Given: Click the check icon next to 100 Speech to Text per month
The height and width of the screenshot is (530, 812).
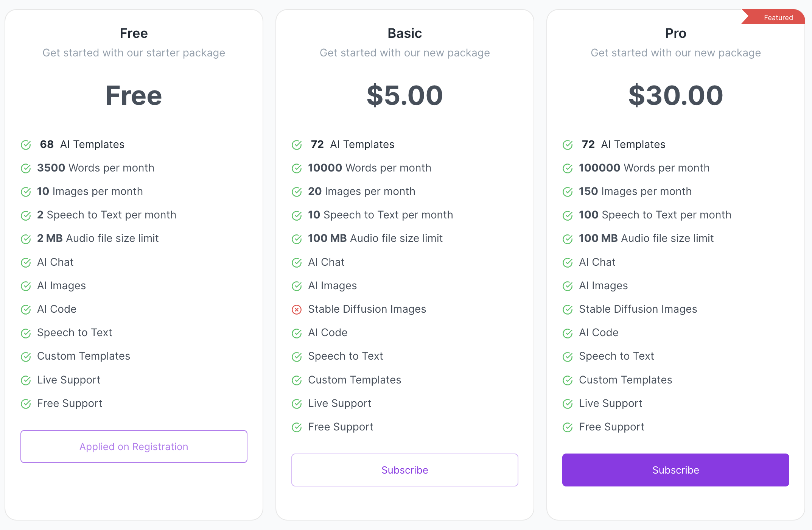Looking at the screenshot, I should pos(568,215).
